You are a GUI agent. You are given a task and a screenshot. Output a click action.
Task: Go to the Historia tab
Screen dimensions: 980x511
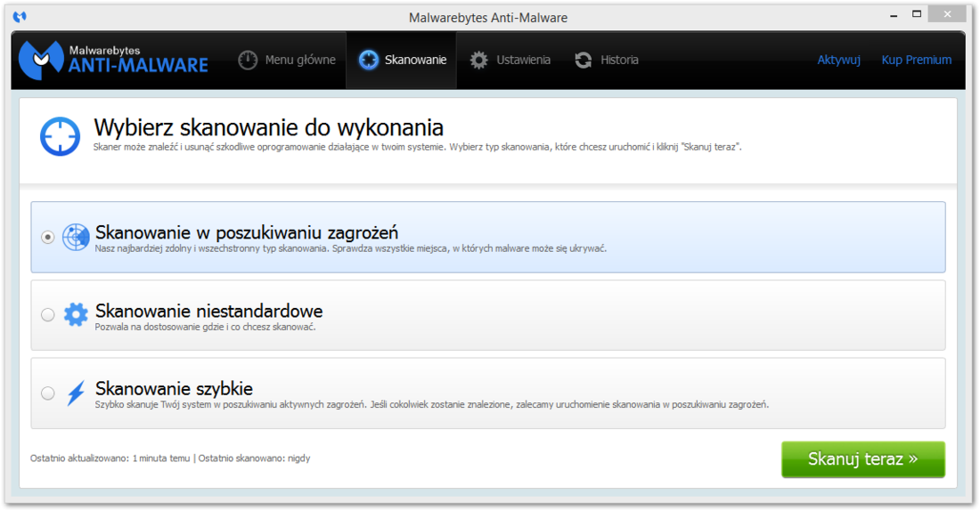coord(607,60)
